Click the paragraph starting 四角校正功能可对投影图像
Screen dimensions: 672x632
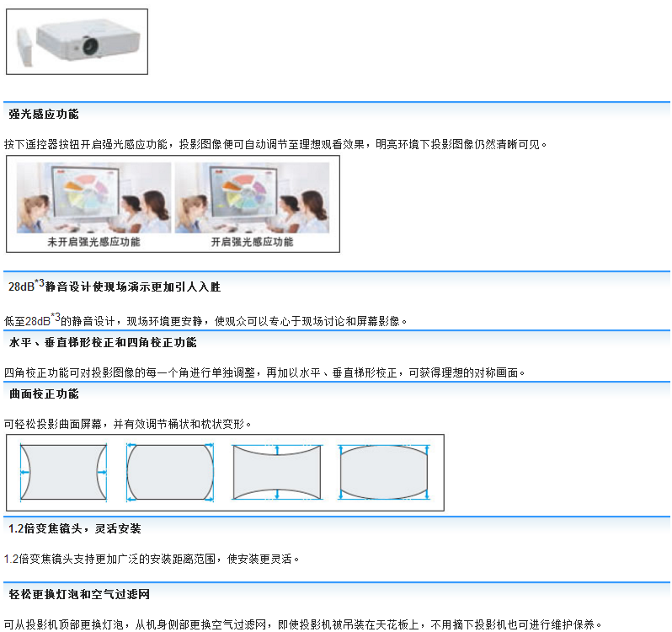coord(264,372)
